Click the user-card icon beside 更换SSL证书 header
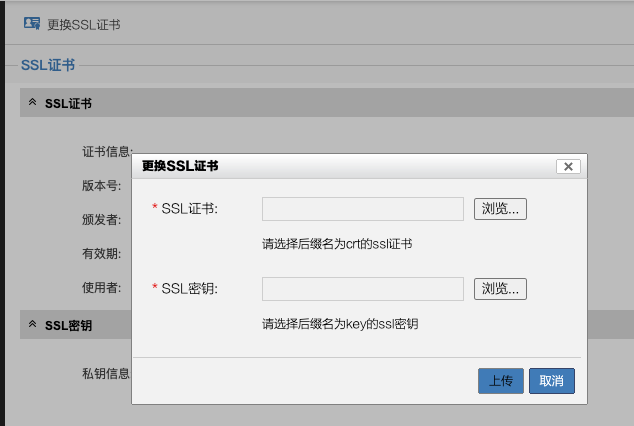634x426 pixels. [x=31, y=23]
